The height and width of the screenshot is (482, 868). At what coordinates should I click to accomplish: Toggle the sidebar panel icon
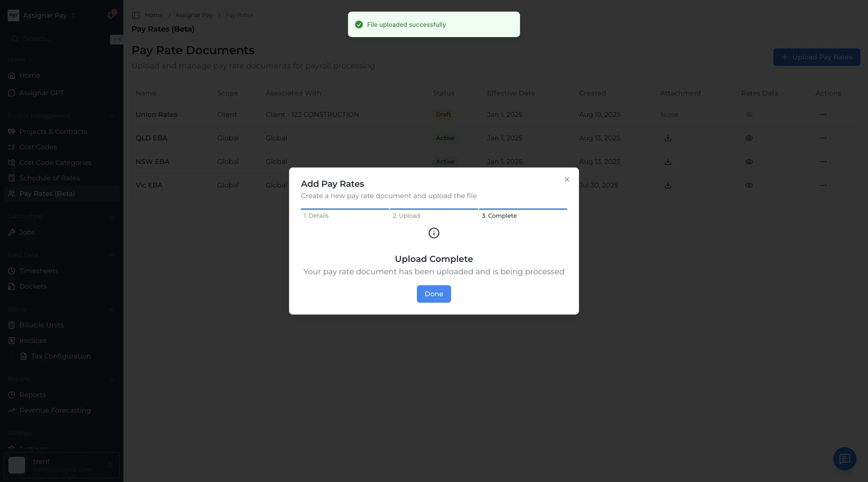[136, 15]
